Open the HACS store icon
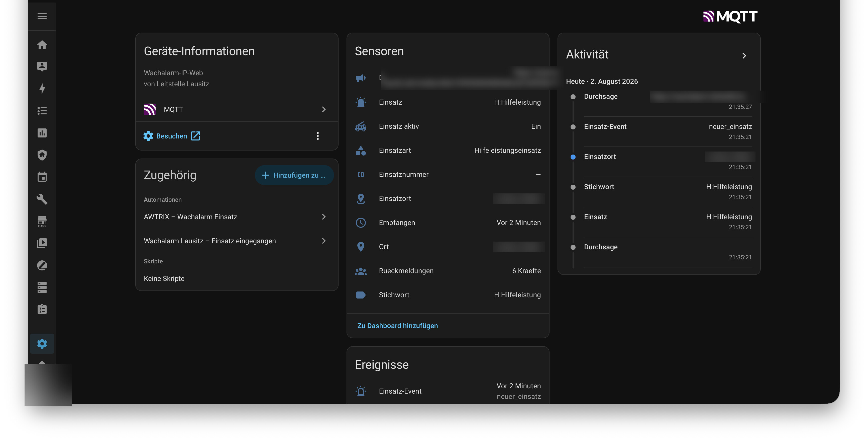 click(42, 221)
